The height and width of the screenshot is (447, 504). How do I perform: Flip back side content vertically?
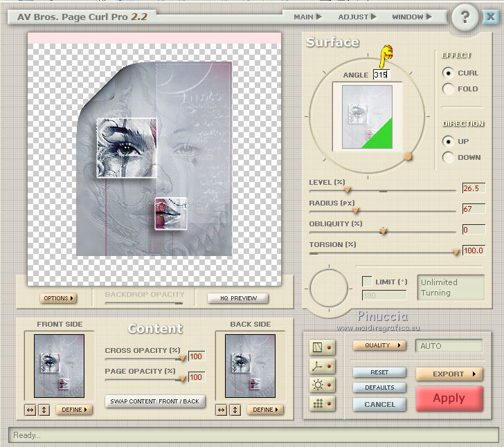click(234, 410)
